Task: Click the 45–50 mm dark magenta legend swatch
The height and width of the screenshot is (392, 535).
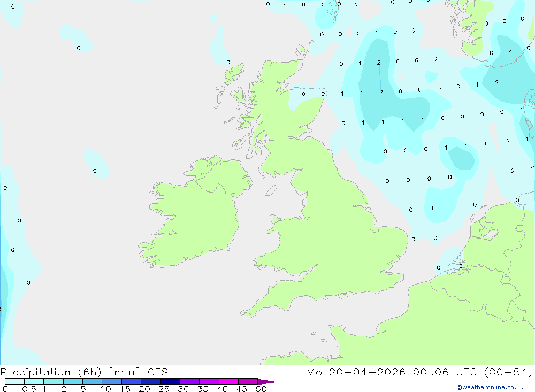Action: 248,381
